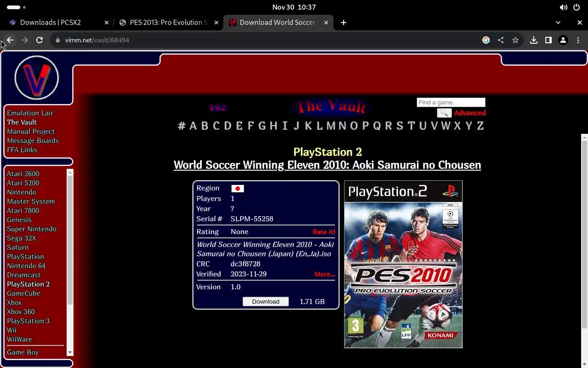Browse games starting with letter P
This screenshot has width=588, height=368.
point(365,126)
